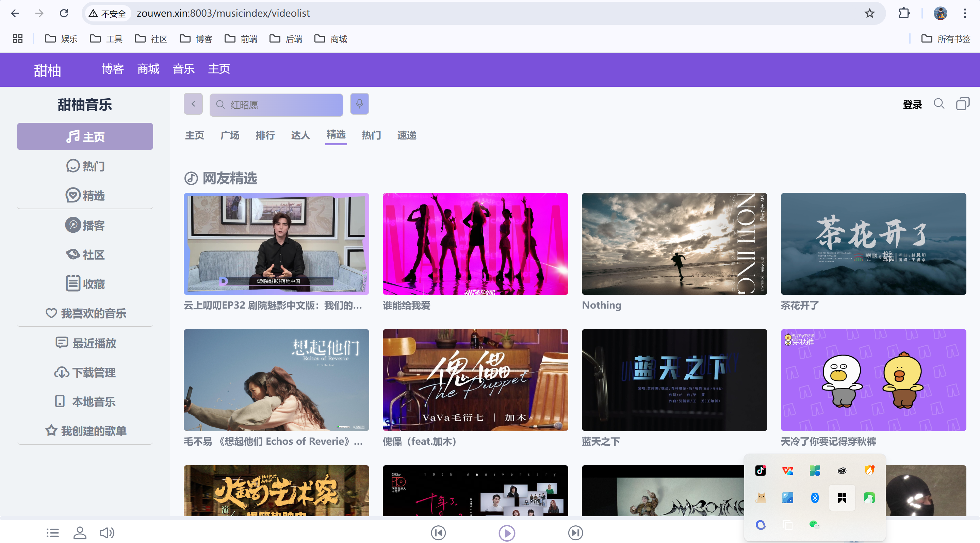980x543 pixels.
Task: Open the 博客 bookmark folder
Action: click(x=196, y=39)
